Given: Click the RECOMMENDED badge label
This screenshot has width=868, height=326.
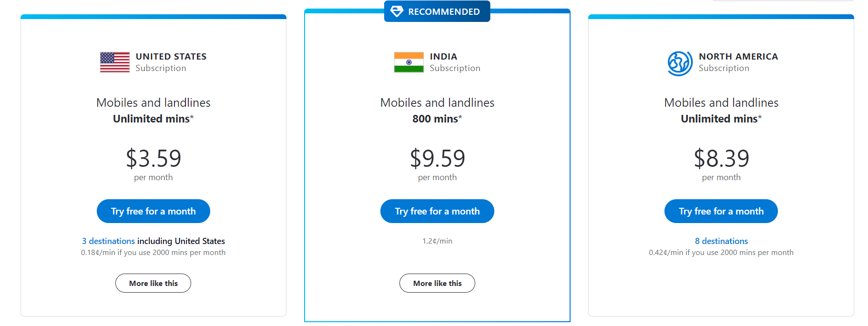Looking at the screenshot, I should pos(444,11).
